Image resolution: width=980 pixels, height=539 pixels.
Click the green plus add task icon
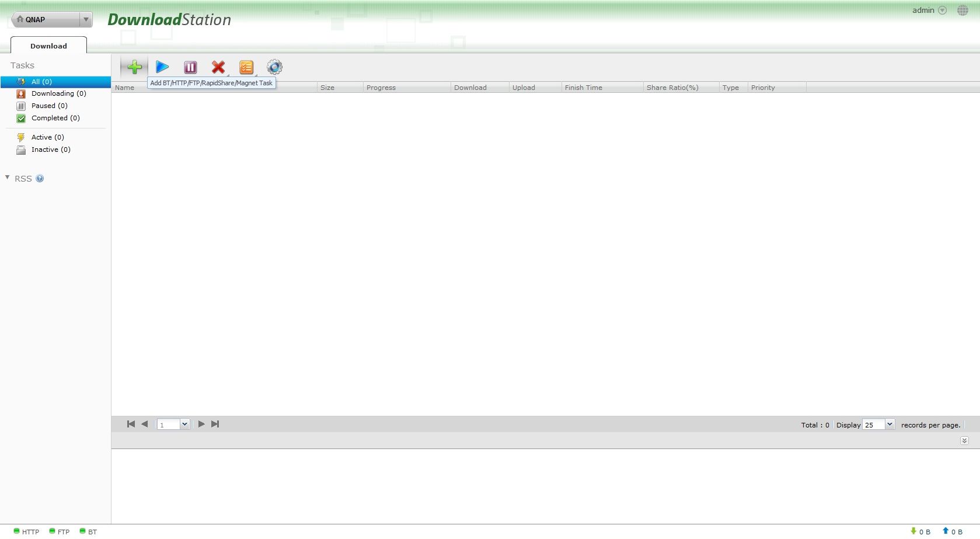tap(134, 67)
